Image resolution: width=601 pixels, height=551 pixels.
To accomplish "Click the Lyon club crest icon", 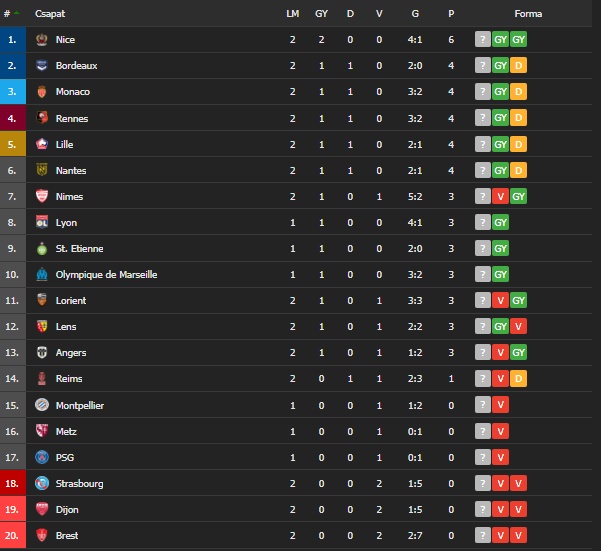I will (42, 222).
